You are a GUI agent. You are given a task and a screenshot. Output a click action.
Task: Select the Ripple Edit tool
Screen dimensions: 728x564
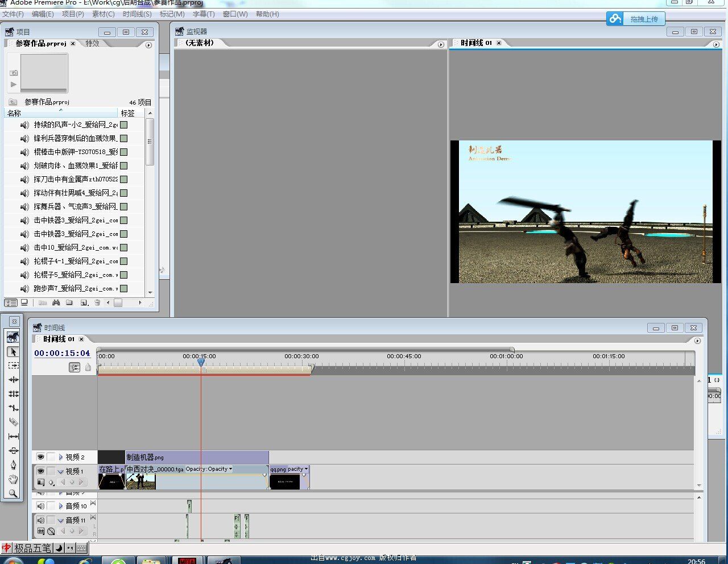tap(13, 380)
